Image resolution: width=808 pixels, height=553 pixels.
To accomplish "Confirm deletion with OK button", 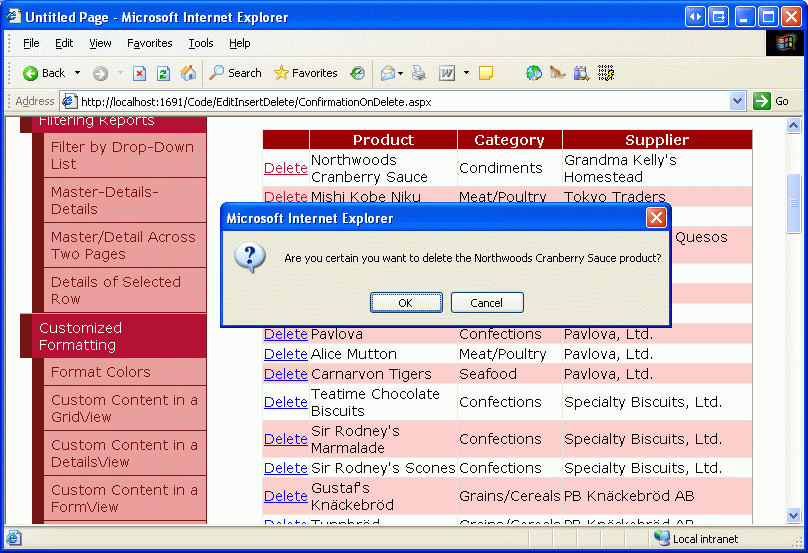I will click(405, 303).
